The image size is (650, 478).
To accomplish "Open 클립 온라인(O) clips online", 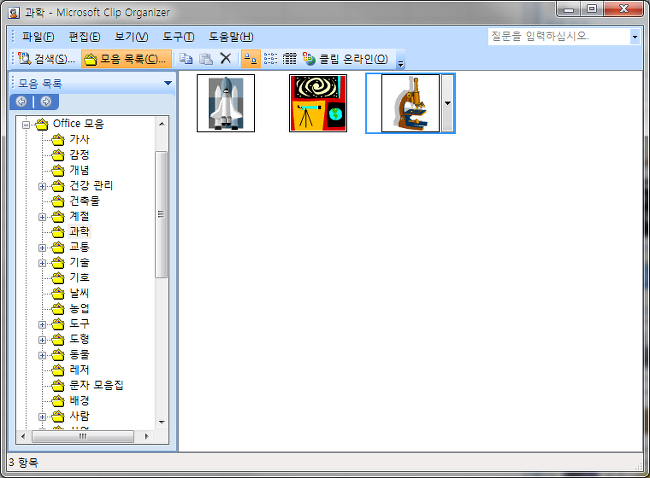I will (x=345, y=59).
